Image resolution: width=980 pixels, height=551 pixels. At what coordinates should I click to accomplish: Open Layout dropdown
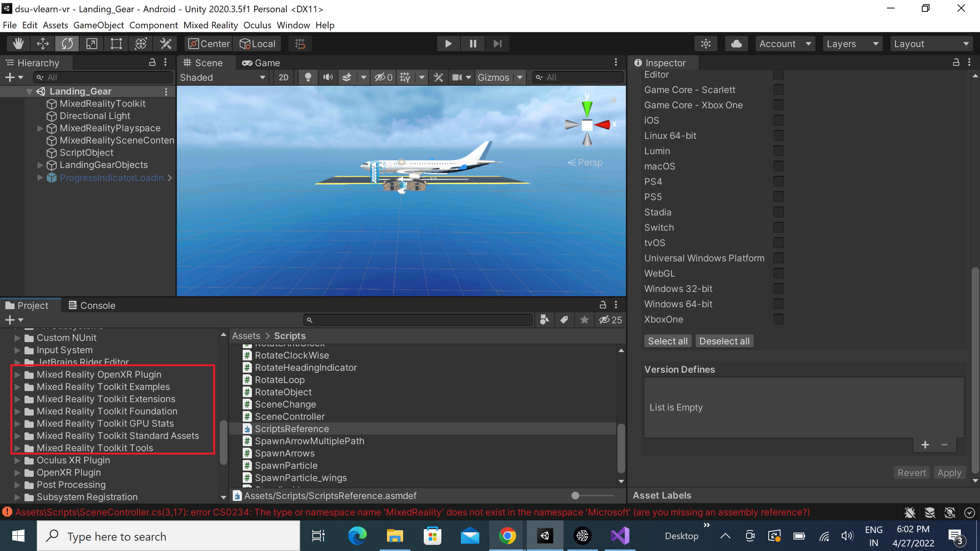931,44
